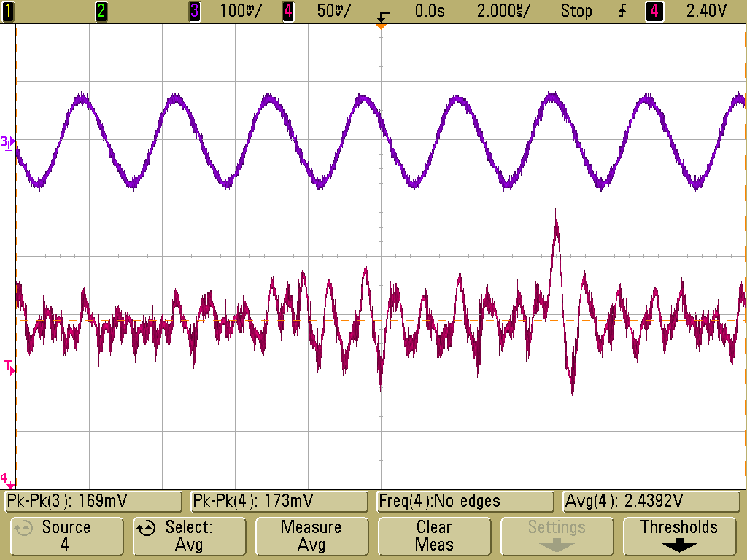This screenshot has width=747, height=560.
Task: Click the 2.40V trigger level value
Action: (x=706, y=11)
